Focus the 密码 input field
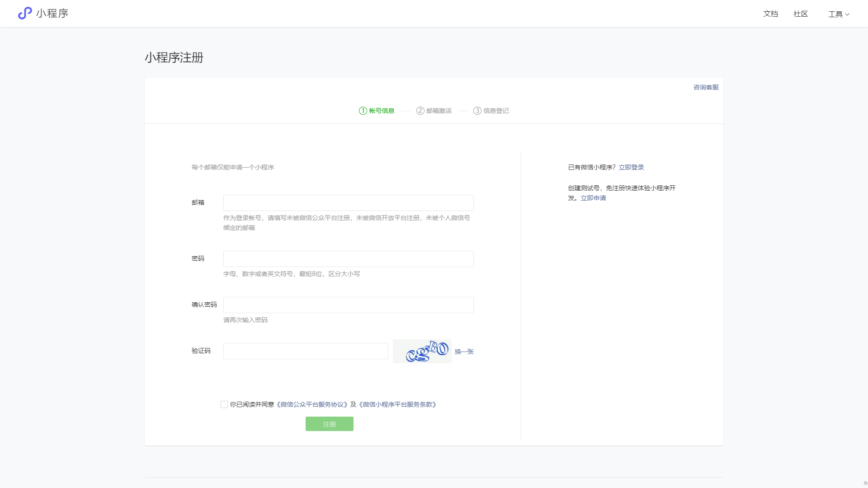This screenshot has height=488, width=868. tap(349, 259)
